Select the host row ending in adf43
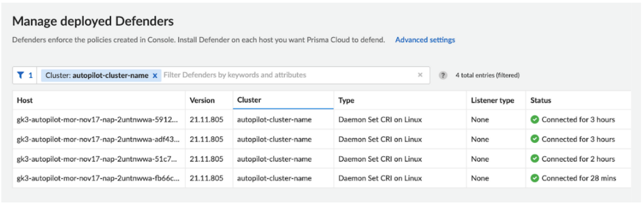644x205 pixels. [98, 139]
